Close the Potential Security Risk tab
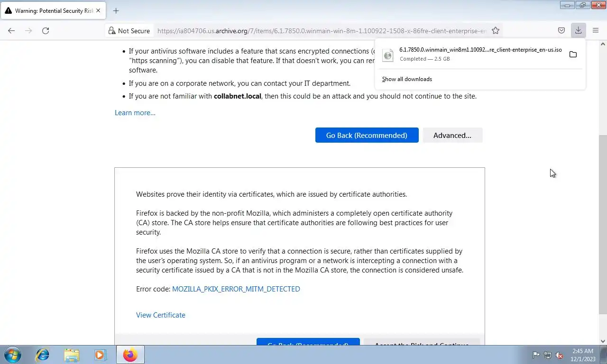607x364 pixels. (98, 10)
